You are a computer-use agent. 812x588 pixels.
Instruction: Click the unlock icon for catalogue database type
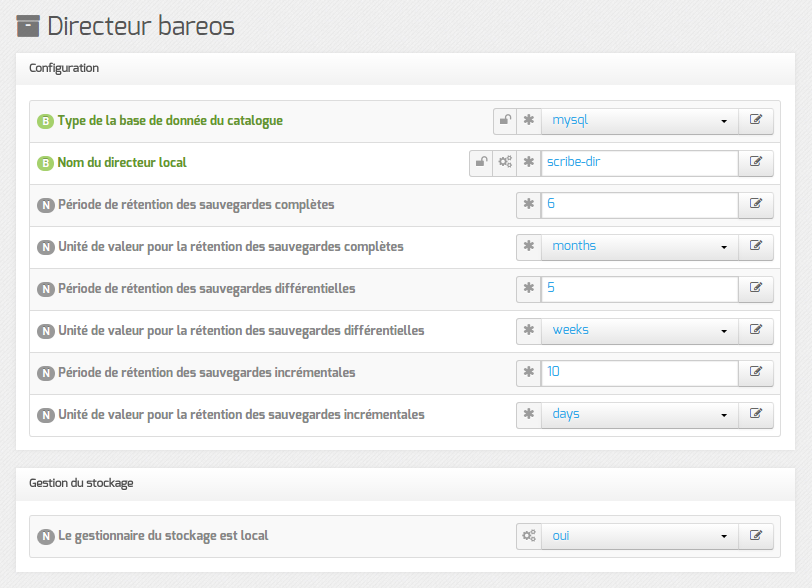tap(505, 121)
